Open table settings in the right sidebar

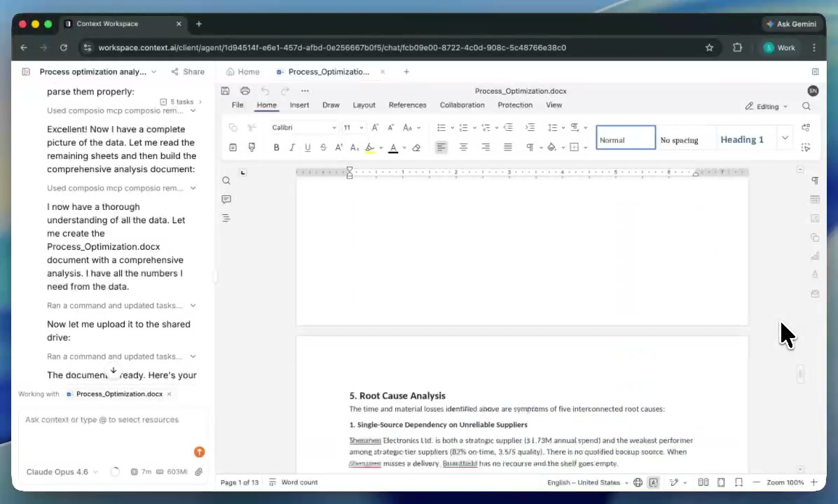pyautogui.click(x=814, y=199)
